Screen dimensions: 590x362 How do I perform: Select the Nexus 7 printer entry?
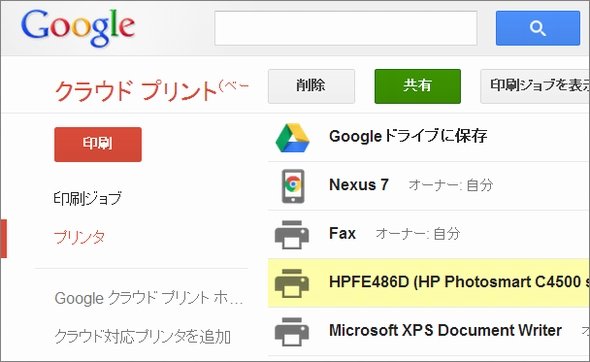coord(429,186)
